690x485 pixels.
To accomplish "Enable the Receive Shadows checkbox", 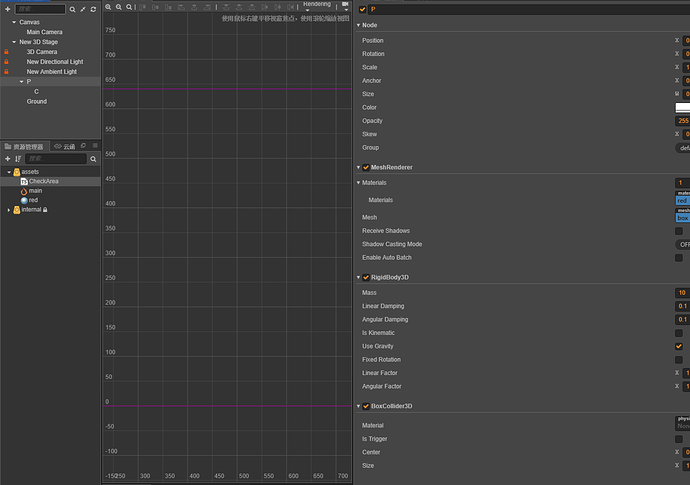I will 679,231.
